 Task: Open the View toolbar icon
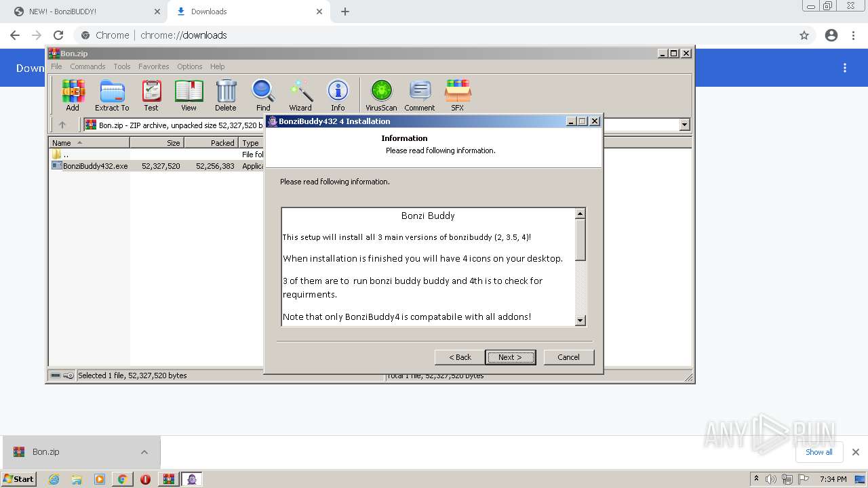tap(189, 95)
